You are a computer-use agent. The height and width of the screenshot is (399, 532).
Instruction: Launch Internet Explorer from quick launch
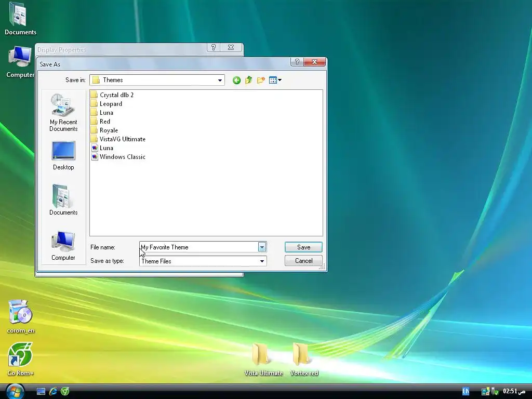click(x=53, y=392)
